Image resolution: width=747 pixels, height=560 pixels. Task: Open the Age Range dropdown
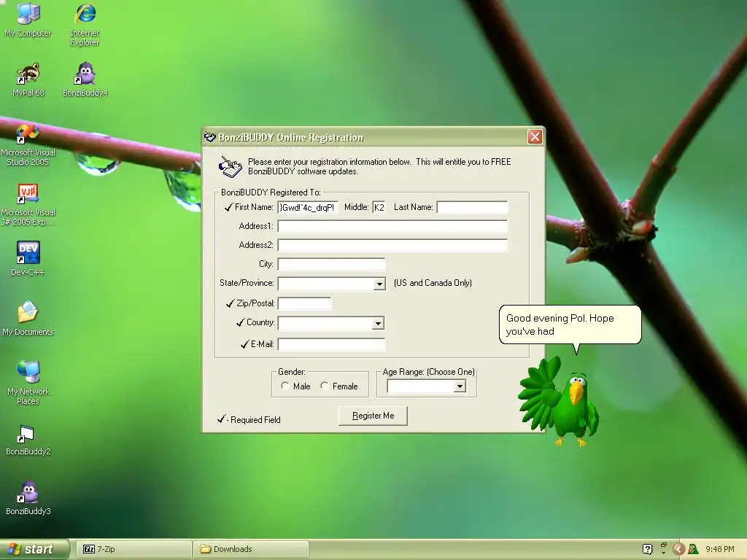click(460, 386)
